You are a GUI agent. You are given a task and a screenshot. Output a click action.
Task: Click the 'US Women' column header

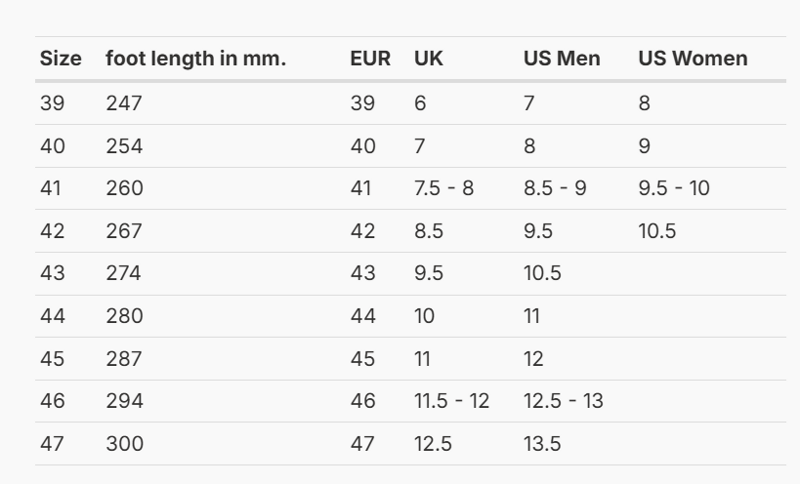click(x=692, y=59)
